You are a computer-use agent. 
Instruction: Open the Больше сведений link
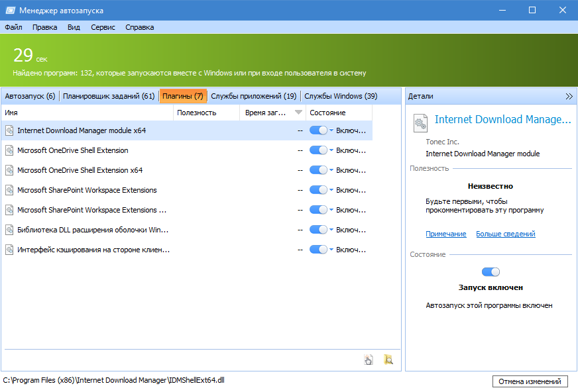pos(505,234)
